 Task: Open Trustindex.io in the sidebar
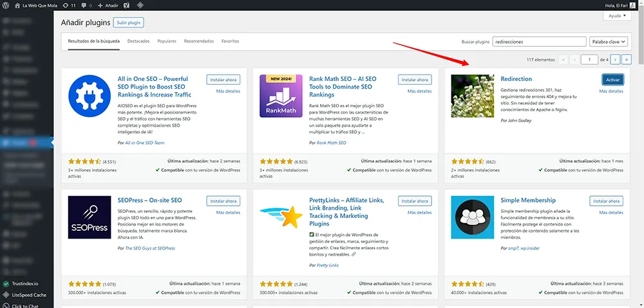point(24,283)
